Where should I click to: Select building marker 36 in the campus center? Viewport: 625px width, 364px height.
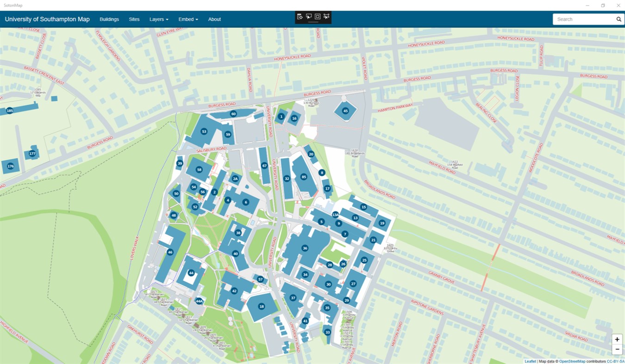point(305,248)
